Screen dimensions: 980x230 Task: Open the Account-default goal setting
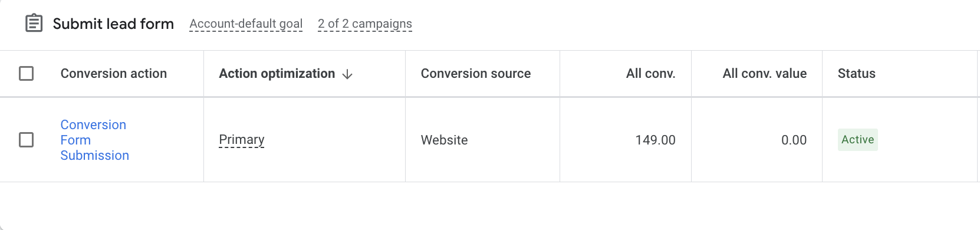click(x=246, y=24)
